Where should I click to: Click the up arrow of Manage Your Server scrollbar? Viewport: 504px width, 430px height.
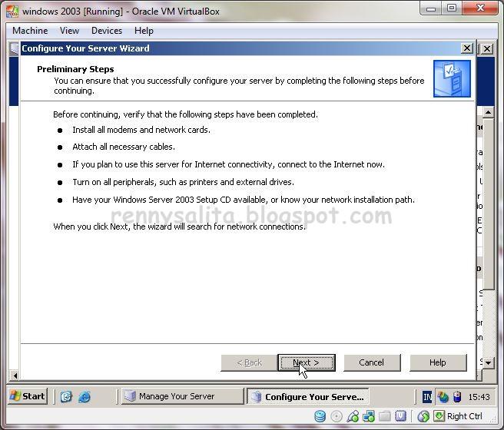point(489,112)
